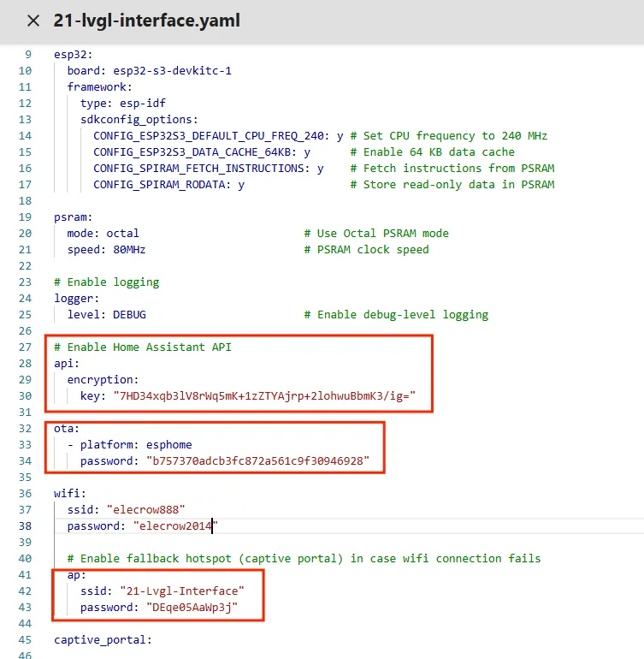This screenshot has width=644, height=659.
Task: Click line number 38 in the gutter
Action: [x=25, y=525]
